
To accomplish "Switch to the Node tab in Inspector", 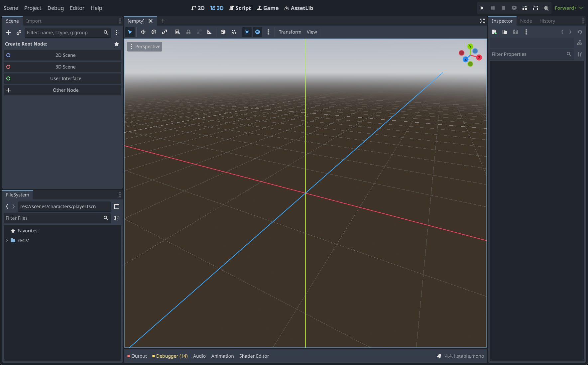I will pos(526,21).
